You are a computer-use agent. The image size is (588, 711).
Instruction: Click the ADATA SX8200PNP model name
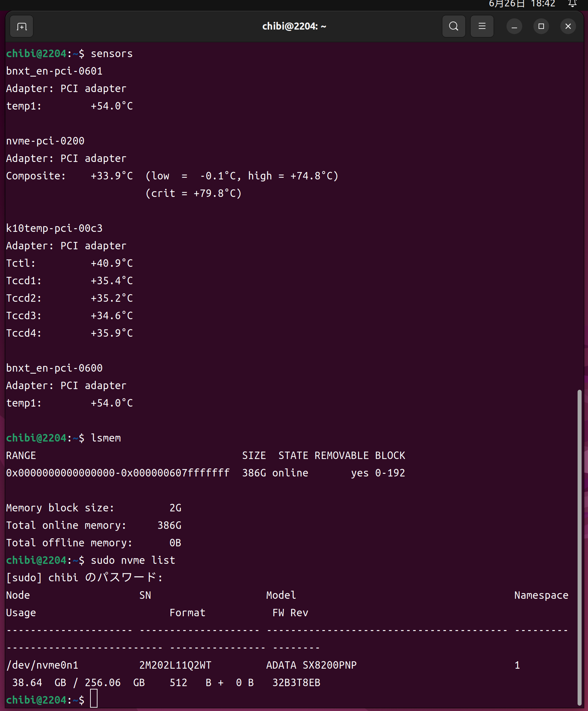pyautogui.click(x=311, y=665)
